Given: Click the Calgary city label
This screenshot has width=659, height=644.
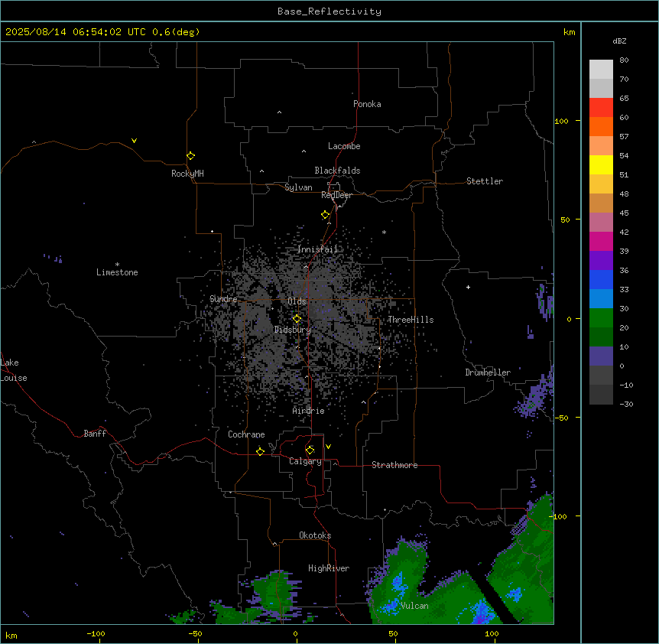Looking at the screenshot, I should point(306,461).
